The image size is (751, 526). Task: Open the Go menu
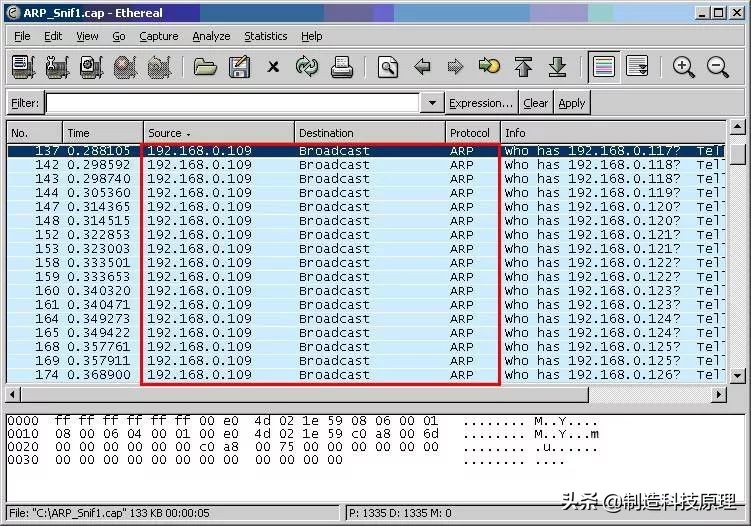pyautogui.click(x=119, y=36)
